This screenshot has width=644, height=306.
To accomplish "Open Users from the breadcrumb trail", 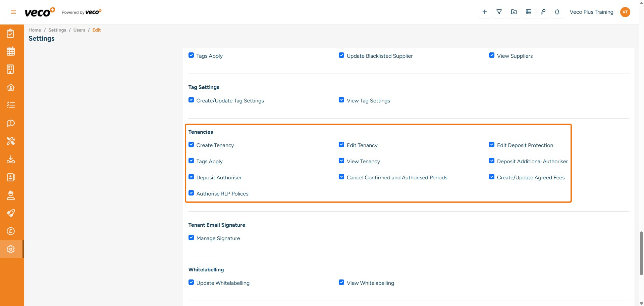I will coord(79,30).
